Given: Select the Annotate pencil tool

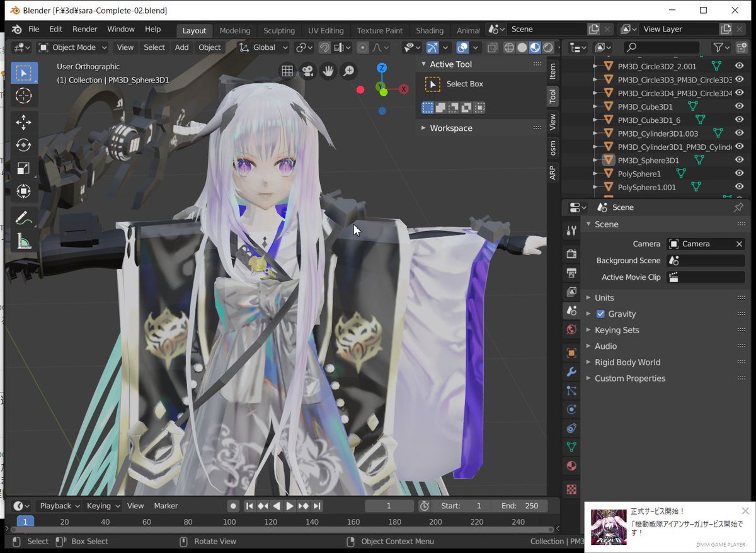Looking at the screenshot, I should tap(24, 217).
